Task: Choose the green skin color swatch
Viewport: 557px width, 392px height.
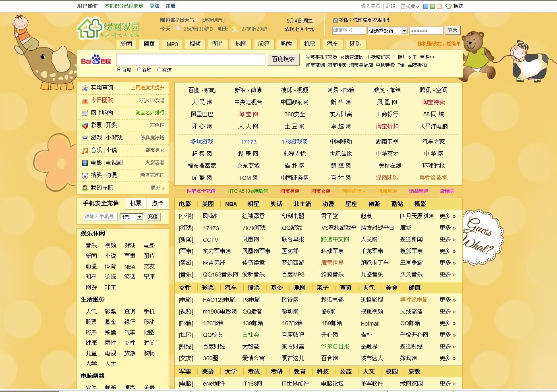Action: [x=433, y=6]
